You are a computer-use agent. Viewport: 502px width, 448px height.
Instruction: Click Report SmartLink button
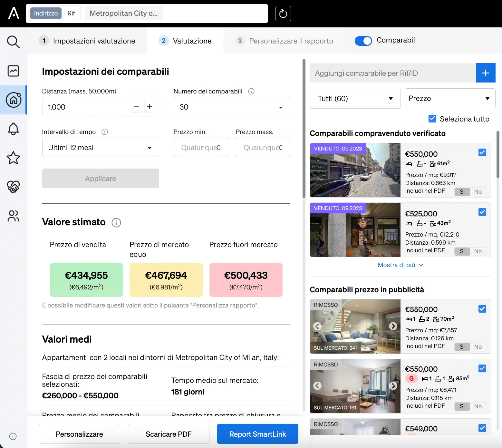257,434
